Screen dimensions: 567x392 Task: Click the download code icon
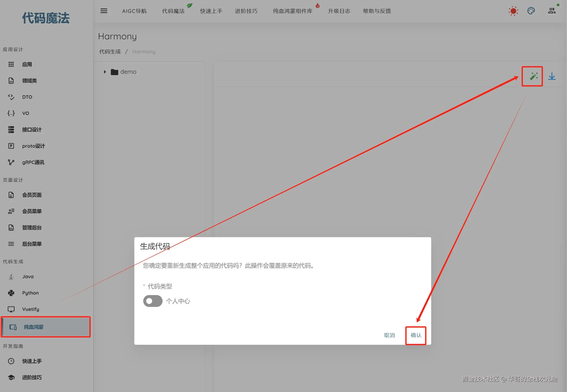pyautogui.click(x=552, y=76)
